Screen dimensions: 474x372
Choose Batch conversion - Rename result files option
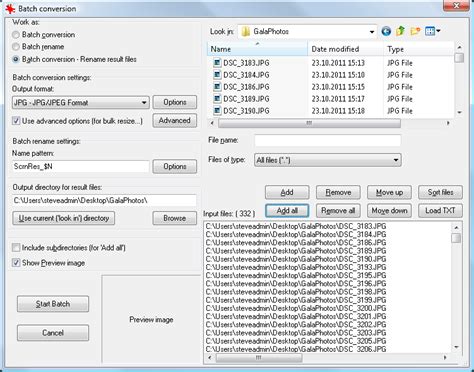[16, 59]
